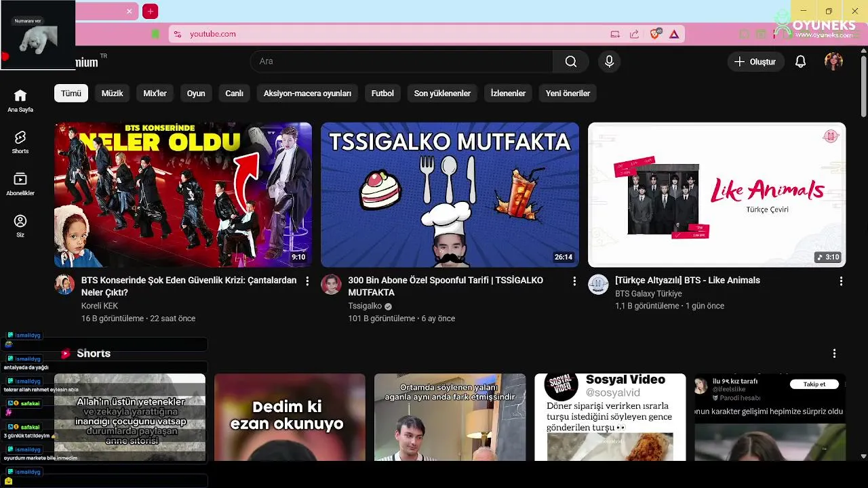Click the share page icon in address bar
The height and width of the screenshot is (488, 868).
[x=634, y=34]
